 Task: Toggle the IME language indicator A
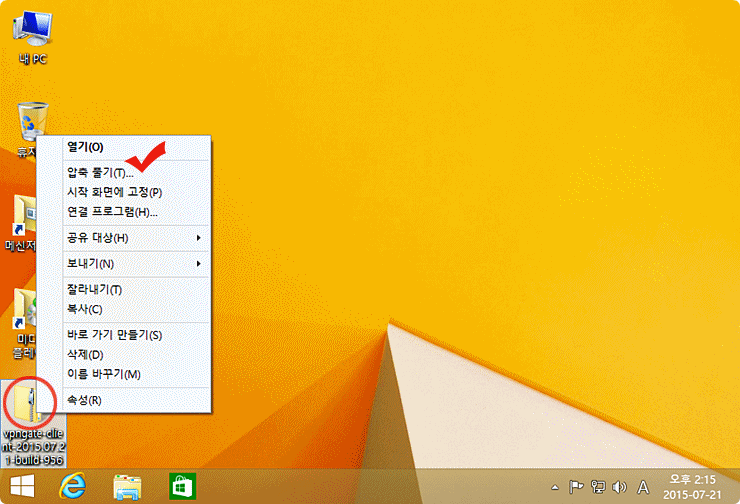(643, 487)
